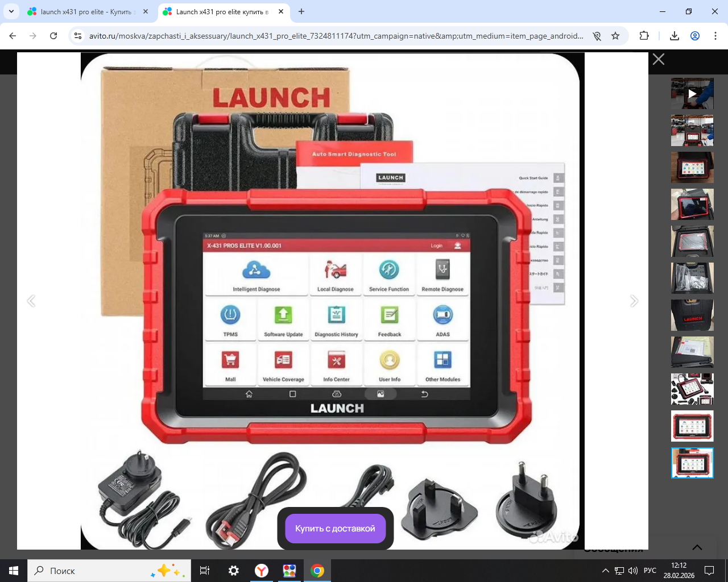This screenshot has width=728, height=582.
Task: Open the colorful dots app in taskbar
Action: point(289,571)
